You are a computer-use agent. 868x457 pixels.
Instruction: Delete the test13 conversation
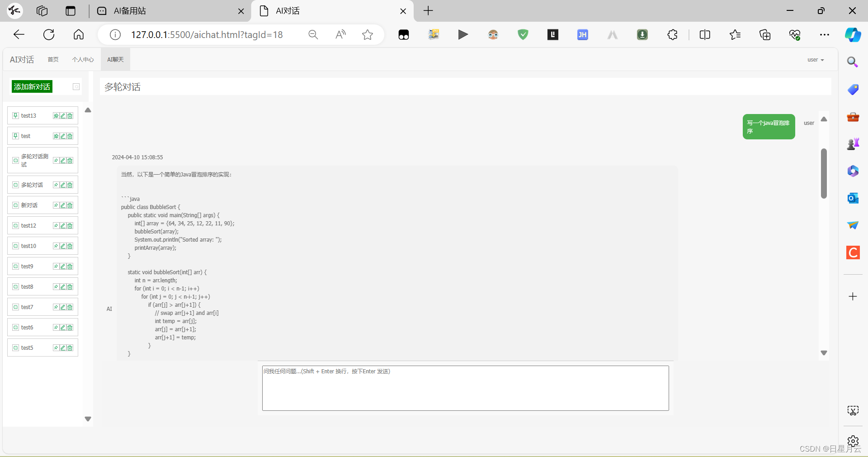(x=70, y=116)
